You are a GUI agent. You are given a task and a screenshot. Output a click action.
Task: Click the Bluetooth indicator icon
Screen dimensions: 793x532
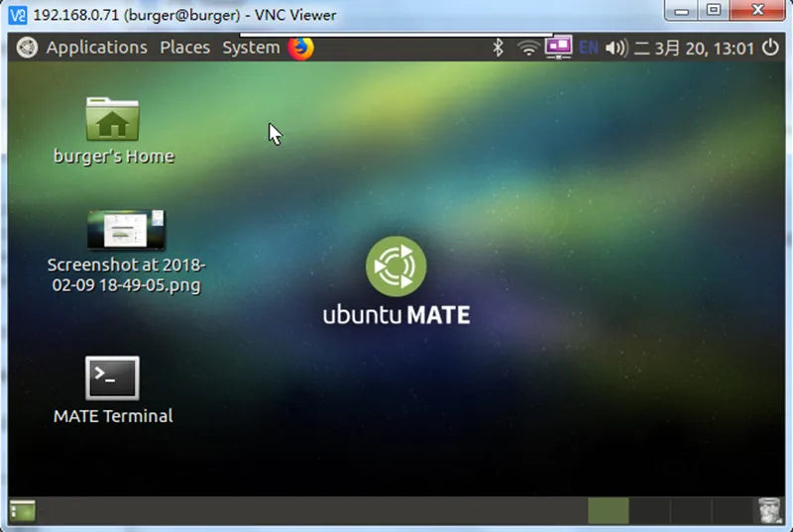(x=499, y=48)
